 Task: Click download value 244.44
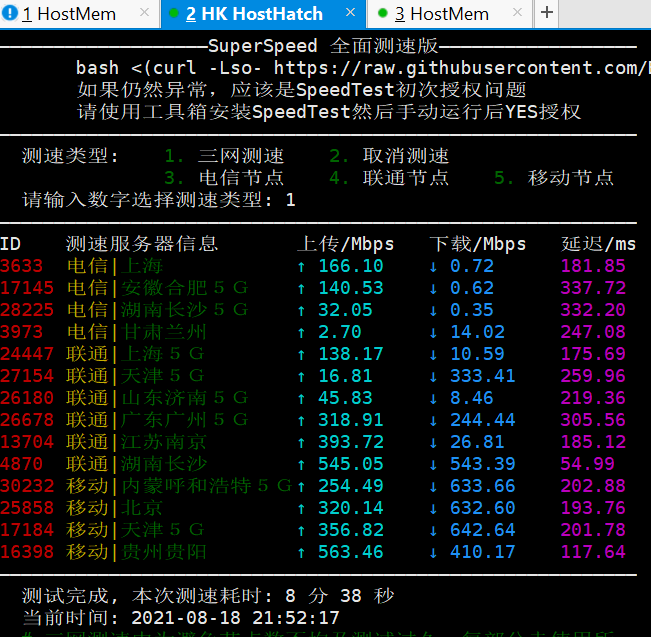pyautogui.click(x=482, y=420)
